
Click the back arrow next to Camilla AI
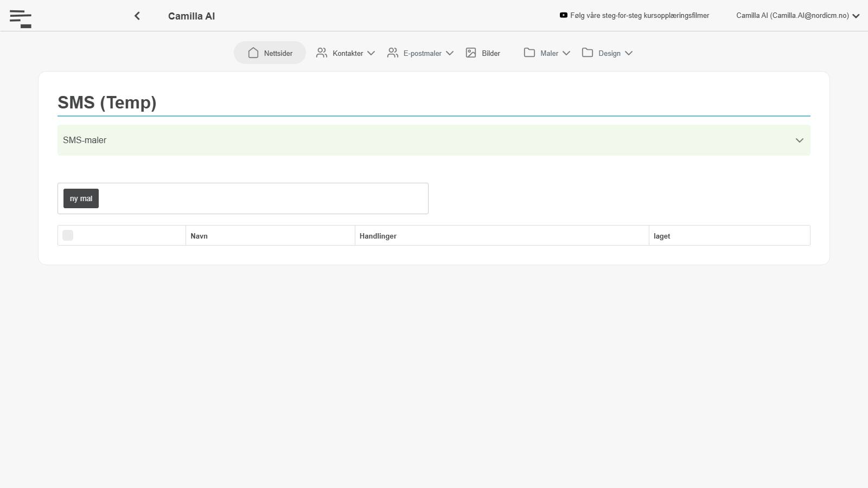pyautogui.click(x=137, y=16)
